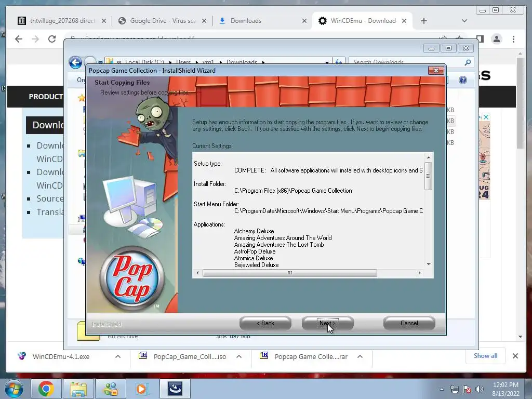Click the horizontal scrollbar thumb in settings box
This screenshot has height=399, width=532.
point(290,273)
